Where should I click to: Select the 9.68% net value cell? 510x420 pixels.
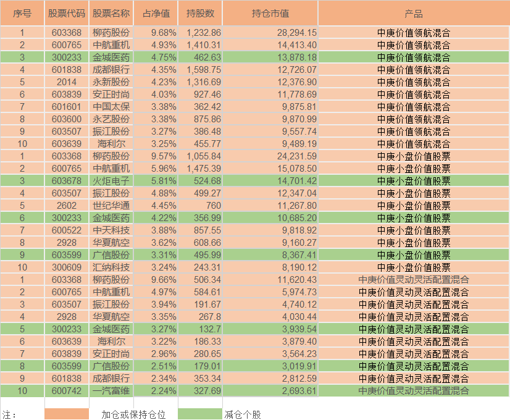[156, 33]
